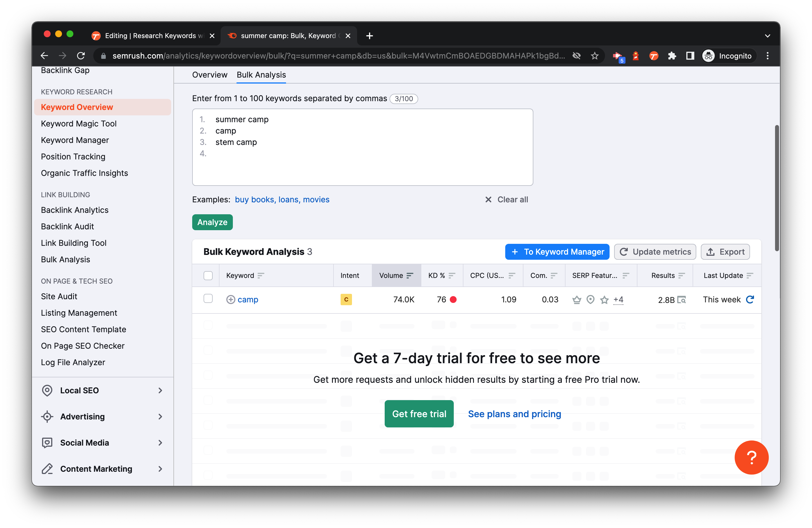Tick the checkbox for the camp row
This screenshot has height=528, width=812.
(208, 298)
